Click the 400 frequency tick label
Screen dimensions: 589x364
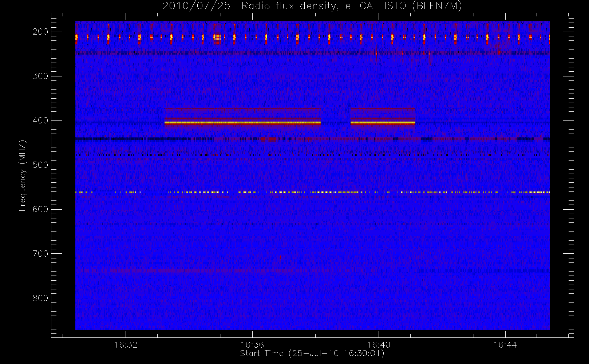[40, 120]
